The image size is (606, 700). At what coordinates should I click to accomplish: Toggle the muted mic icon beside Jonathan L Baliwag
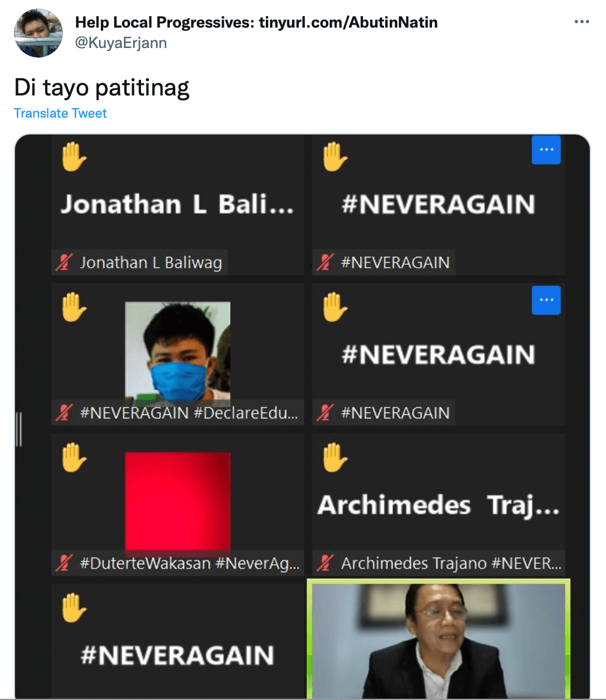point(64,262)
